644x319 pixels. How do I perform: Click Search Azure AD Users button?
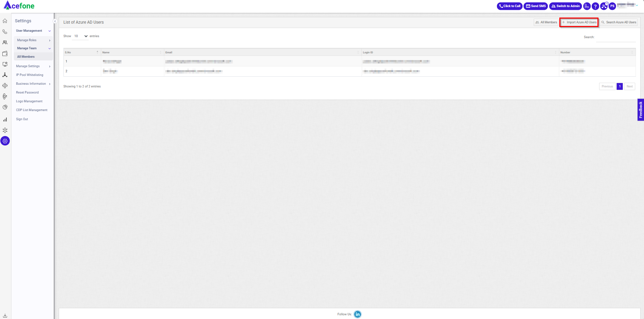point(619,22)
